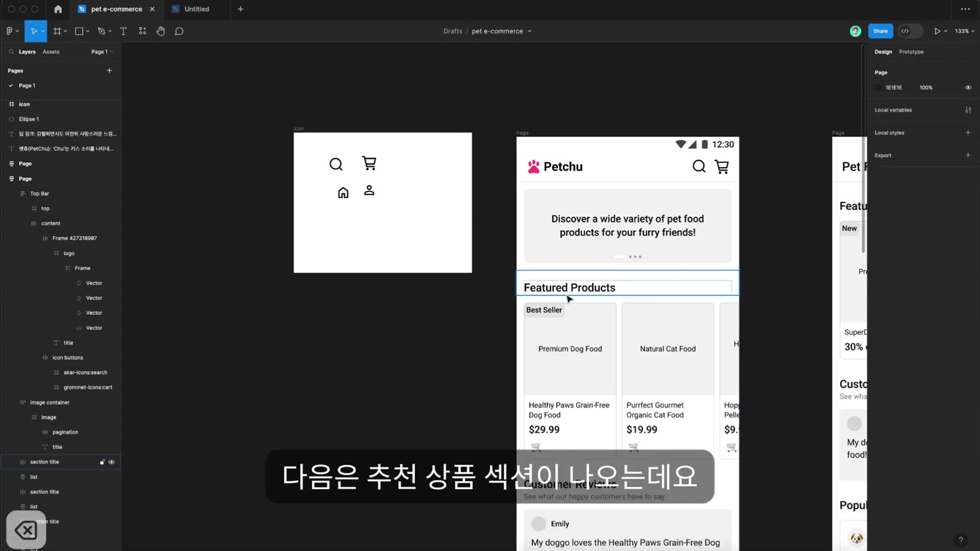The width and height of the screenshot is (980, 551).
Task: Click cart icon under $29.99 price
Action: pos(536,447)
